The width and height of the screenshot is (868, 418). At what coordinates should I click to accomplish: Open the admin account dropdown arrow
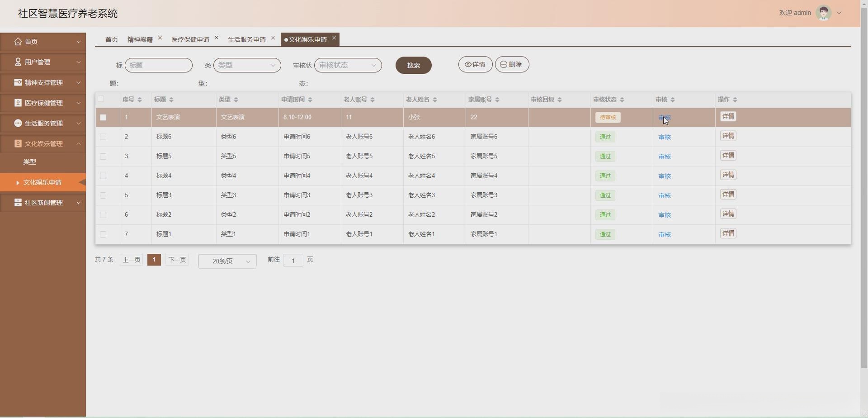click(x=839, y=13)
